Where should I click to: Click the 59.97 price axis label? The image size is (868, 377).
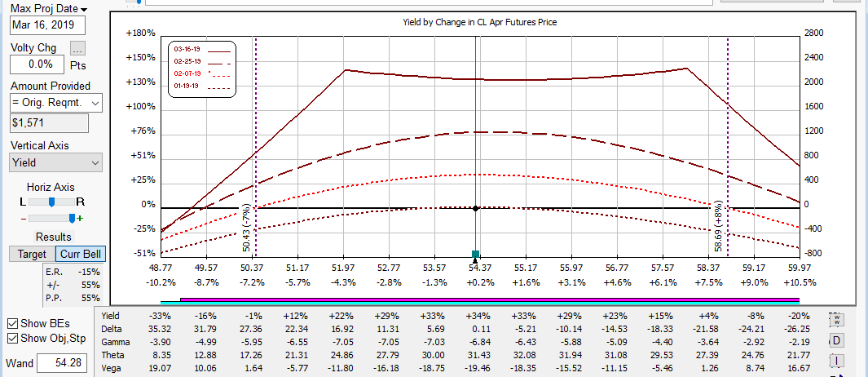[x=800, y=267]
